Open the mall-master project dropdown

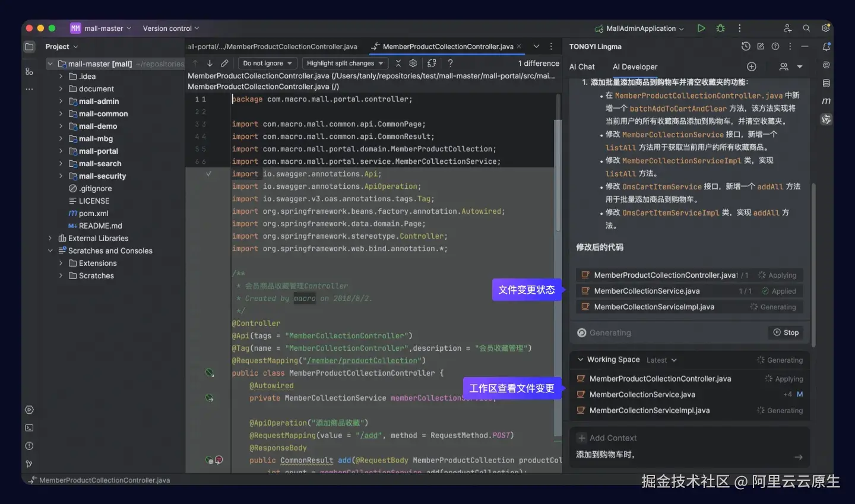pyautogui.click(x=101, y=28)
